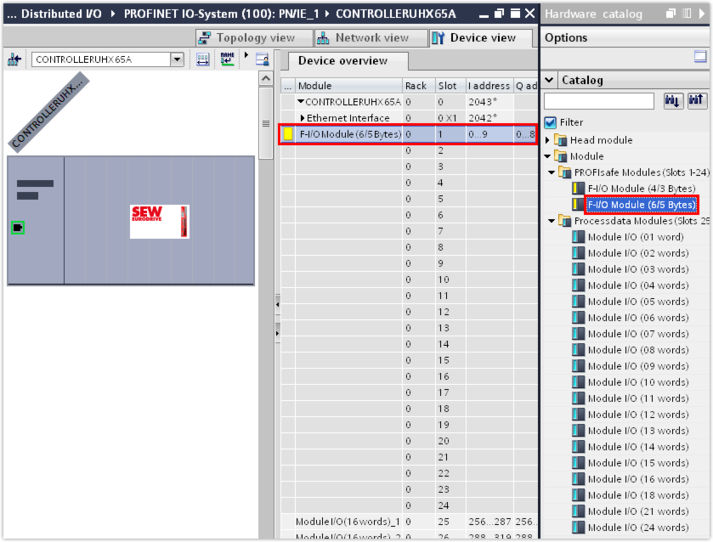Click the Device overview tab

click(x=341, y=61)
